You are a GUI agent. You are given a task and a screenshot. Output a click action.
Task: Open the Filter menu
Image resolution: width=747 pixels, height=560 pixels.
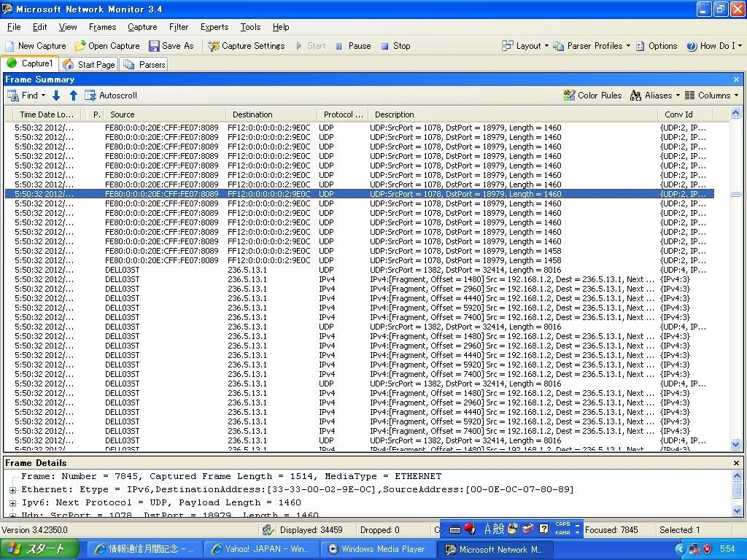point(179,27)
